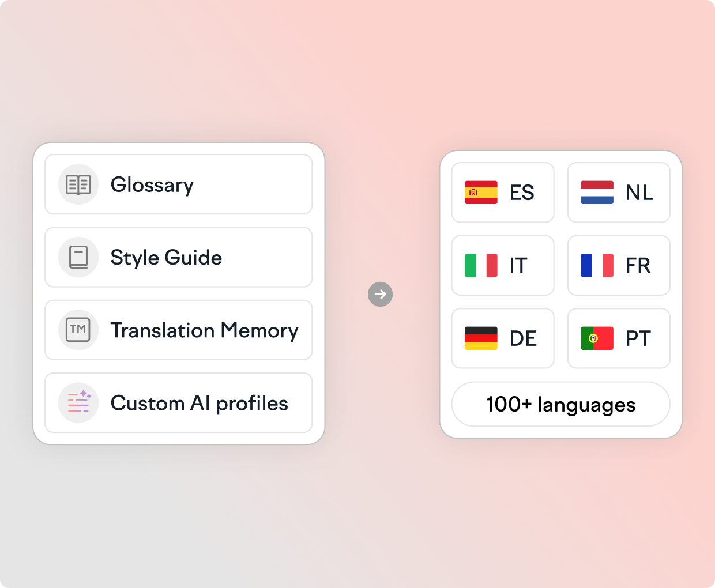Open the 100+ languages button

(560, 404)
